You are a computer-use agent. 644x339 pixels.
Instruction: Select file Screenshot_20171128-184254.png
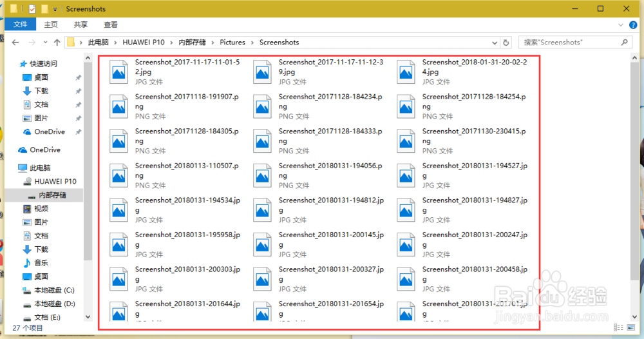coord(463,106)
